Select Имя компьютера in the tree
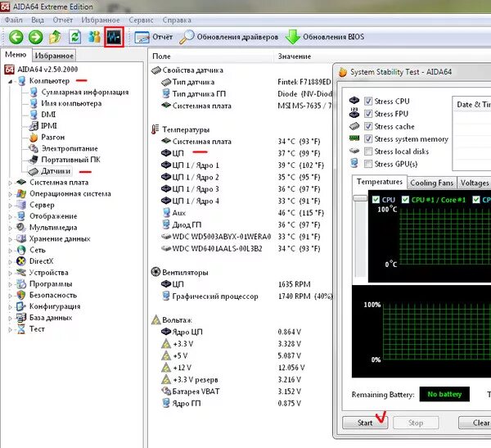The image size is (491, 448). click(71, 103)
